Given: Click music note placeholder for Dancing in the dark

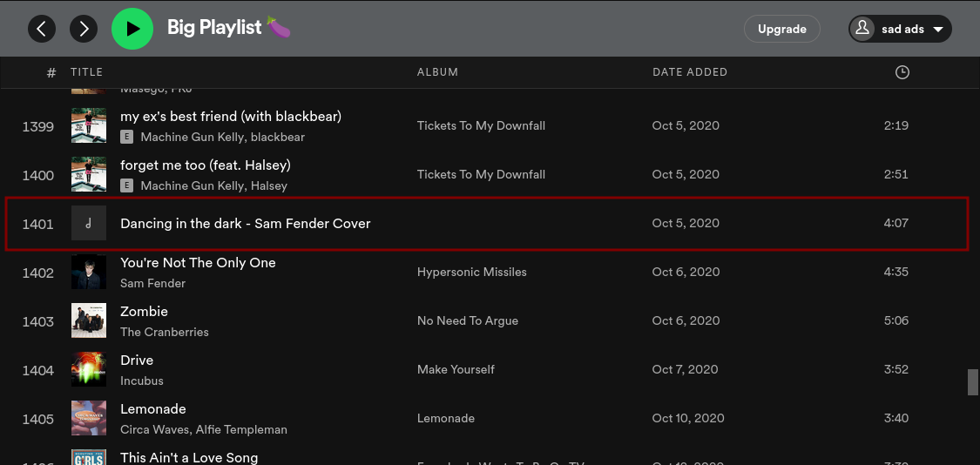Looking at the screenshot, I should coord(89,223).
